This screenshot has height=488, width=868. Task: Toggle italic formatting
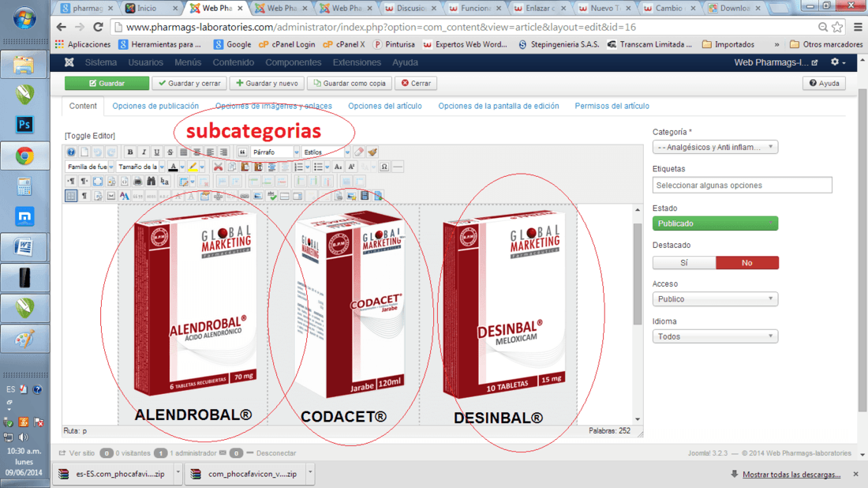click(x=144, y=152)
